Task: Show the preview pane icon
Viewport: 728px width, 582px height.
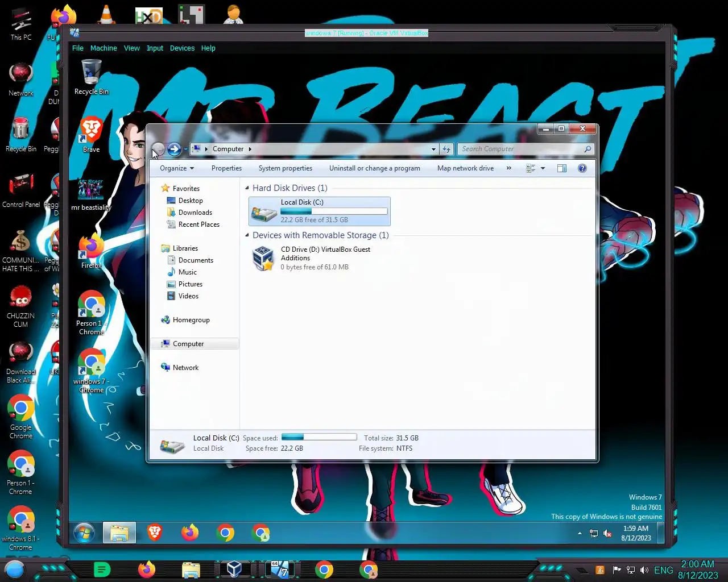Action: tap(562, 168)
